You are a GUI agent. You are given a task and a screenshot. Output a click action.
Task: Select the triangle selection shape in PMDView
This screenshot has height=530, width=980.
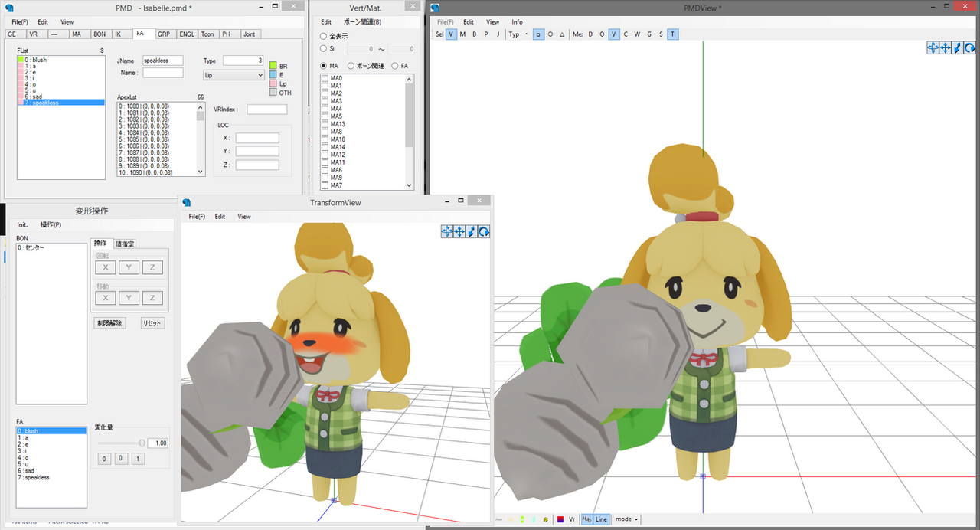[x=562, y=34]
